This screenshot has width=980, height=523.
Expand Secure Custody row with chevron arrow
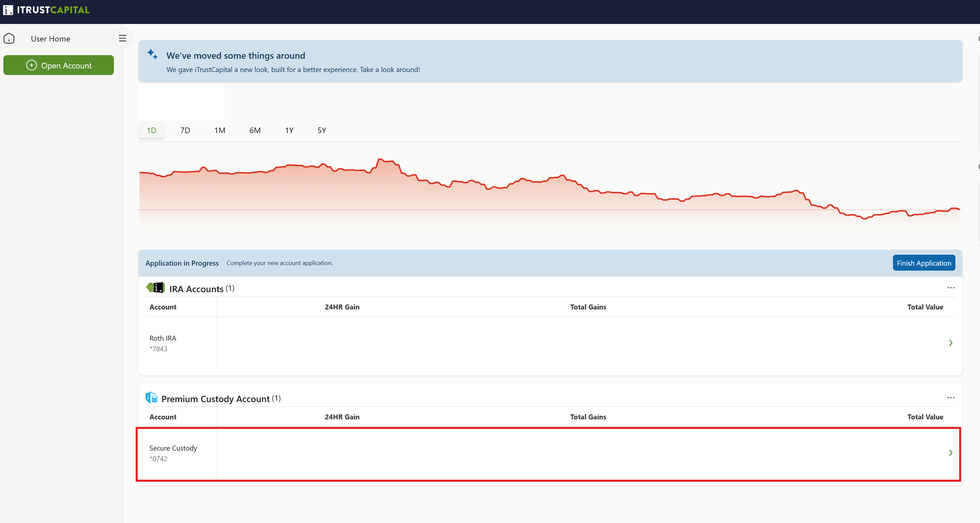(x=951, y=453)
